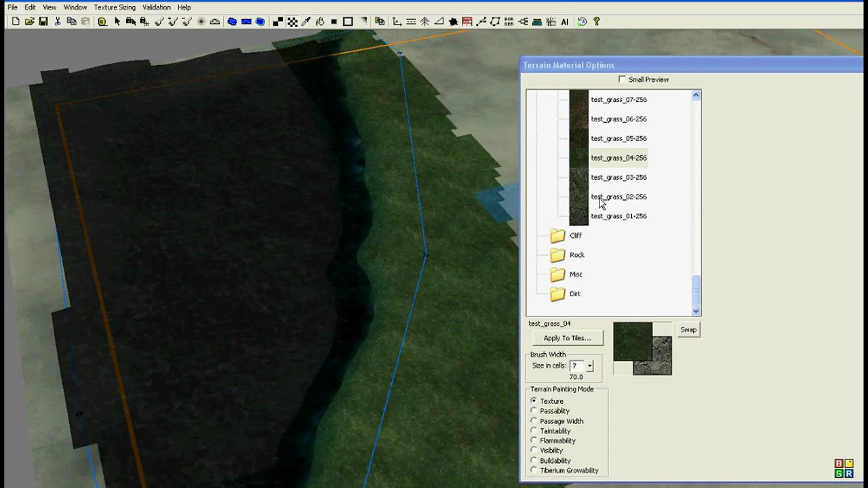
Task: Select test_grass_03-256 texture
Action: tap(618, 178)
